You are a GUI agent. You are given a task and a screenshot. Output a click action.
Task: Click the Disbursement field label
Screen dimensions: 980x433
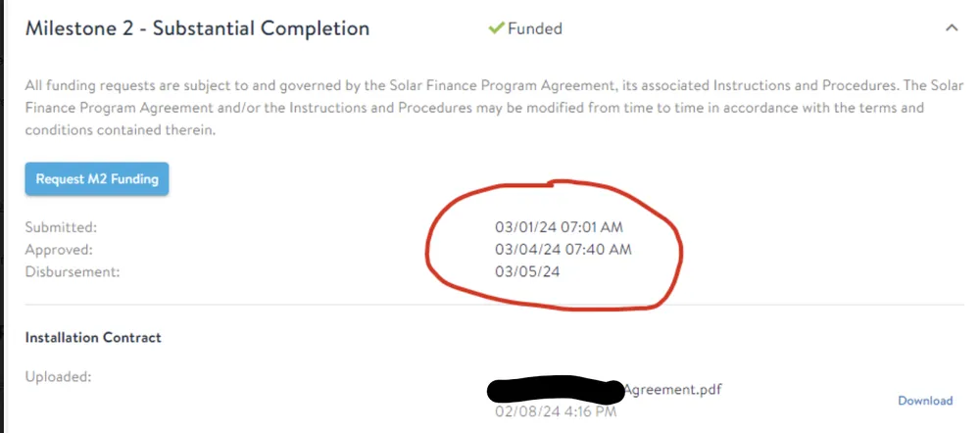click(72, 271)
